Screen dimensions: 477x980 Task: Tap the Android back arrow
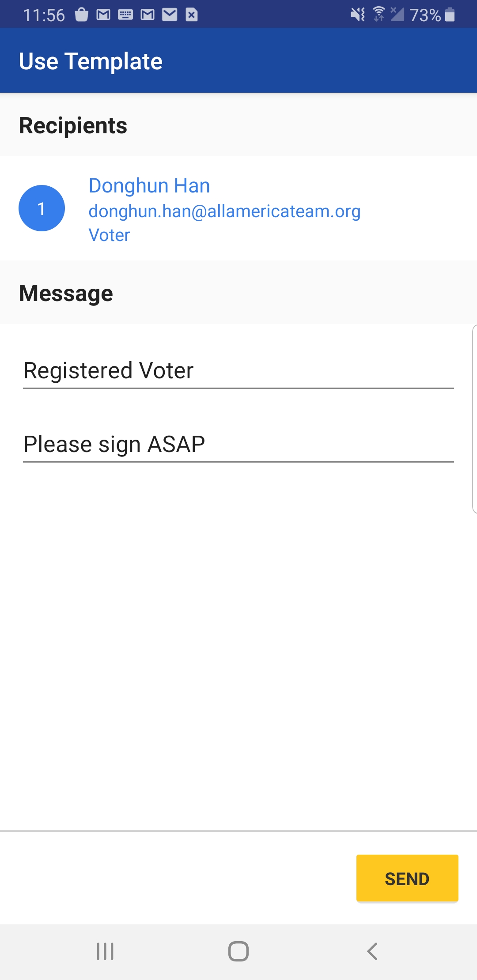point(372,951)
